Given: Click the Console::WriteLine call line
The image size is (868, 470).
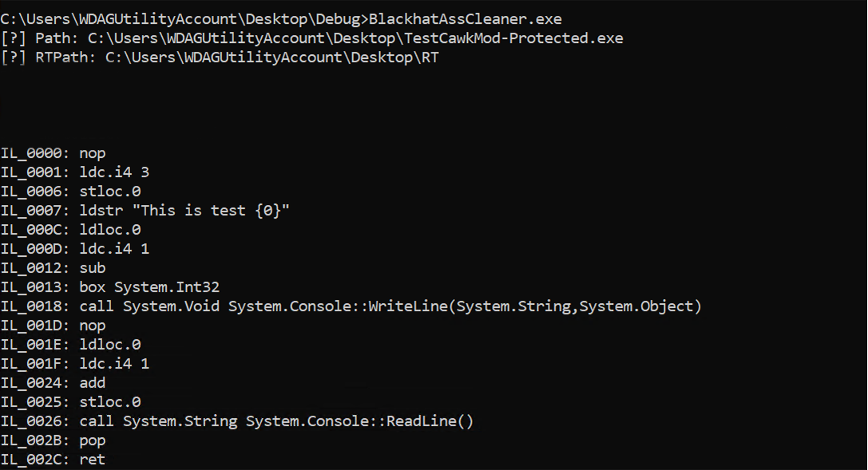Looking at the screenshot, I should (x=351, y=306).
